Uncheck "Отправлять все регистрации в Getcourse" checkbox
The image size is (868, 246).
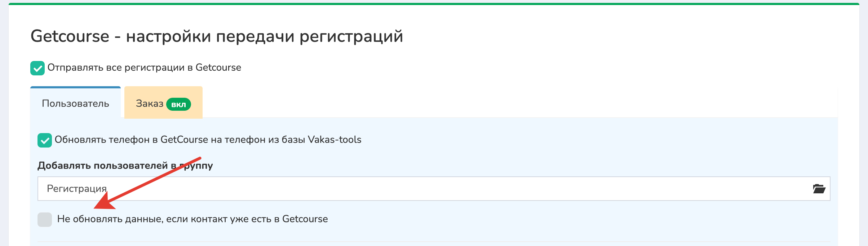[x=37, y=68]
